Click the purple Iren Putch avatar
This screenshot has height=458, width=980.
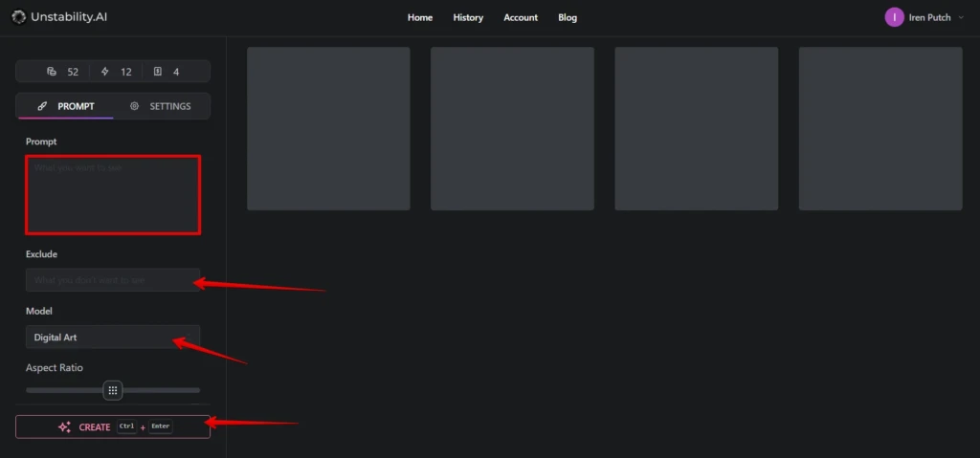[895, 17]
